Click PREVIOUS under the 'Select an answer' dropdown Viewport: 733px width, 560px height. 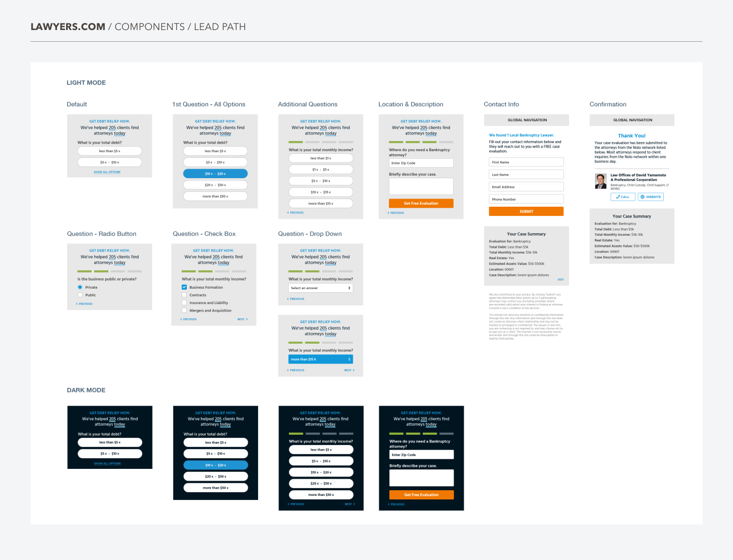(296, 299)
